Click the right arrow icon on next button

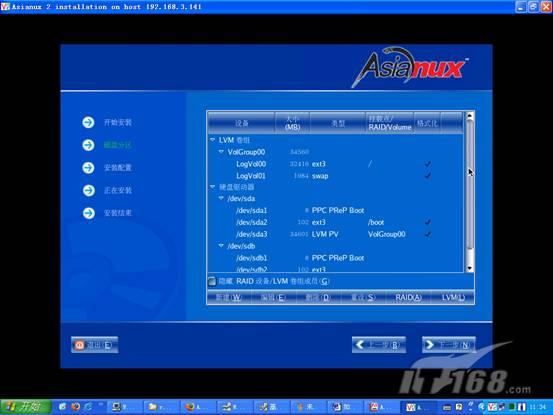click(x=430, y=344)
